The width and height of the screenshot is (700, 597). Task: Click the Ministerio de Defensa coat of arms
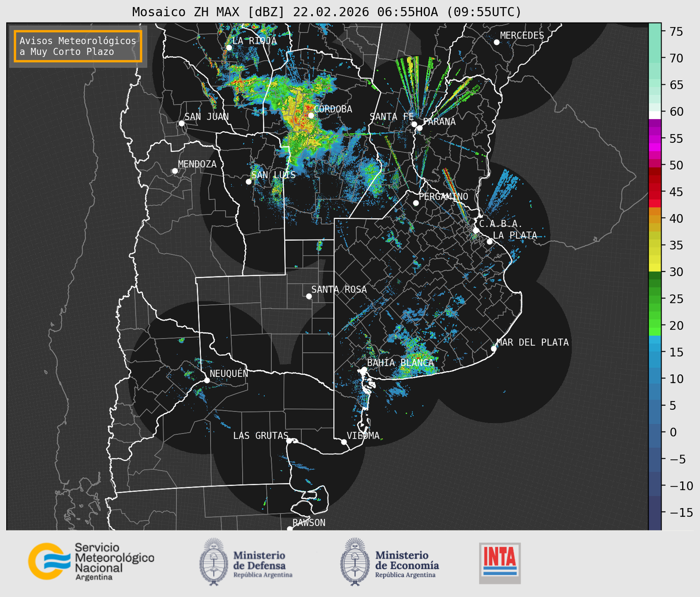coord(214,562)
